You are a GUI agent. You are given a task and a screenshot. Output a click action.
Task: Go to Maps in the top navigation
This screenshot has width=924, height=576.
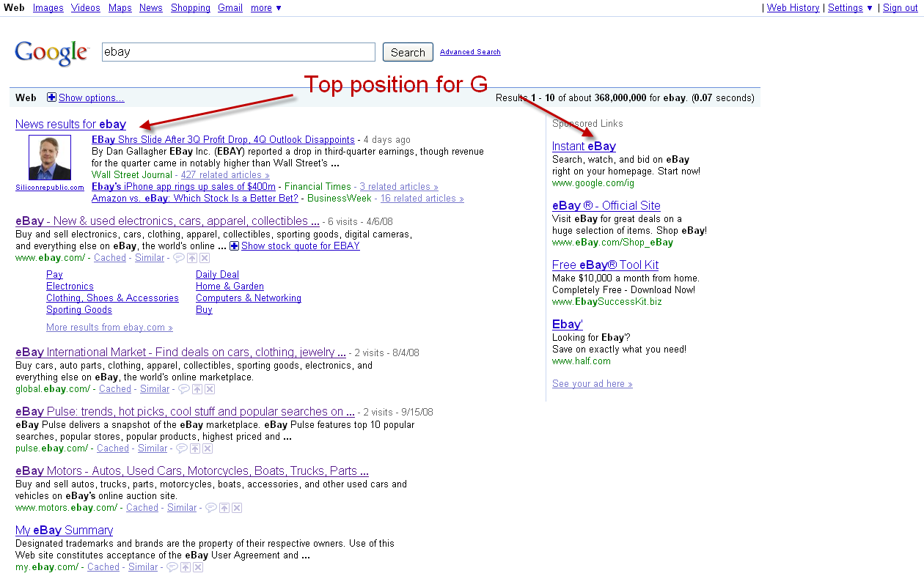point(120,8)
